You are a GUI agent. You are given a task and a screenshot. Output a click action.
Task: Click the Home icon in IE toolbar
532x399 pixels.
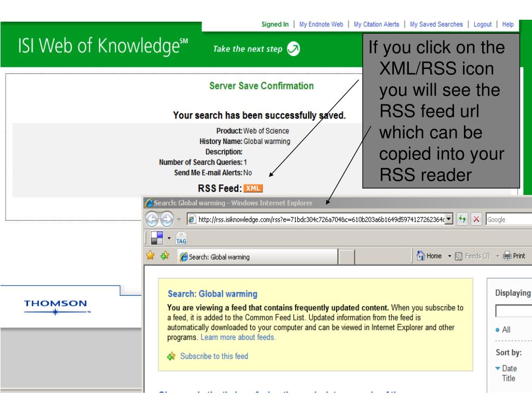pos(421,256)
